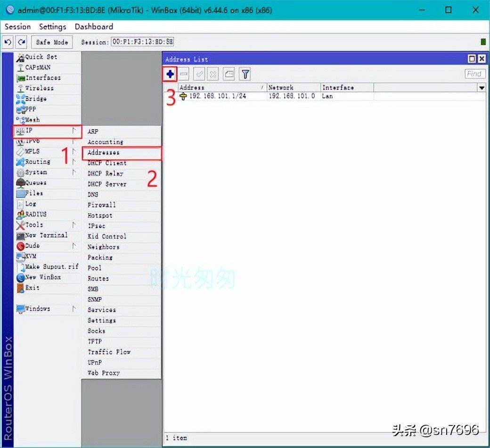Select Routes in the IP submenu

coord(122,279)
